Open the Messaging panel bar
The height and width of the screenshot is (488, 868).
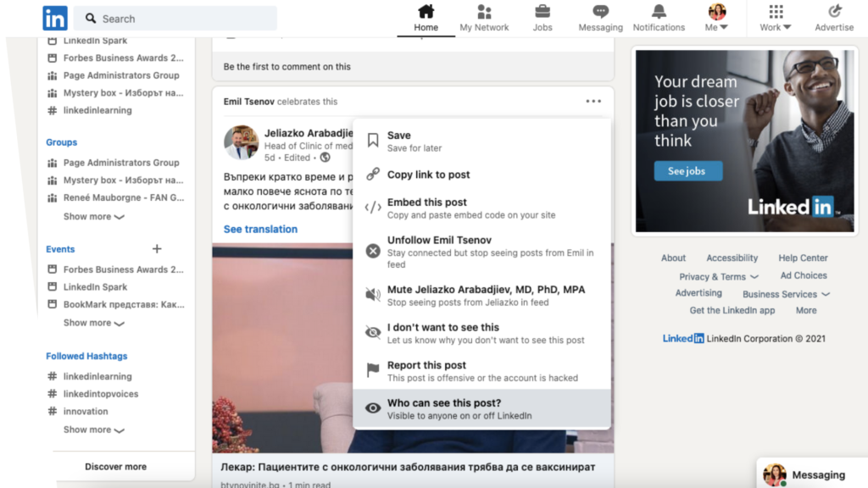pyautogui.click(x=812, y=473)
